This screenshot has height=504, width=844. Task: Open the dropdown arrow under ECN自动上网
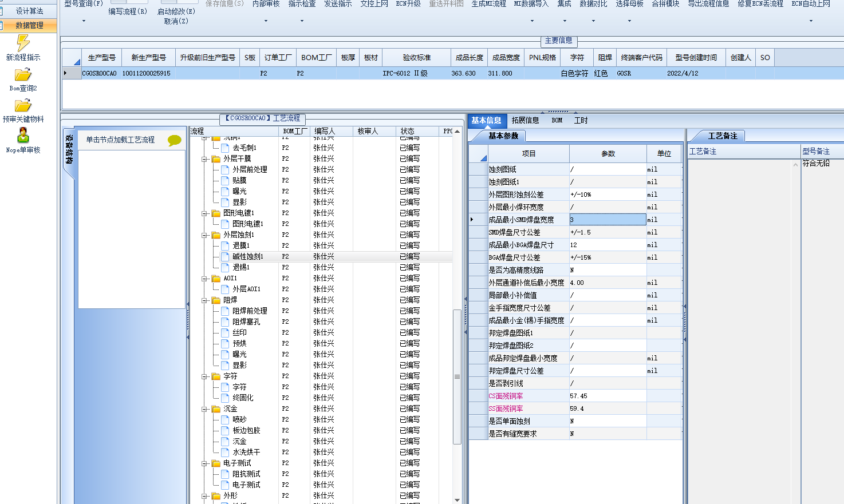pyautogui.click(x=811, y=21)
